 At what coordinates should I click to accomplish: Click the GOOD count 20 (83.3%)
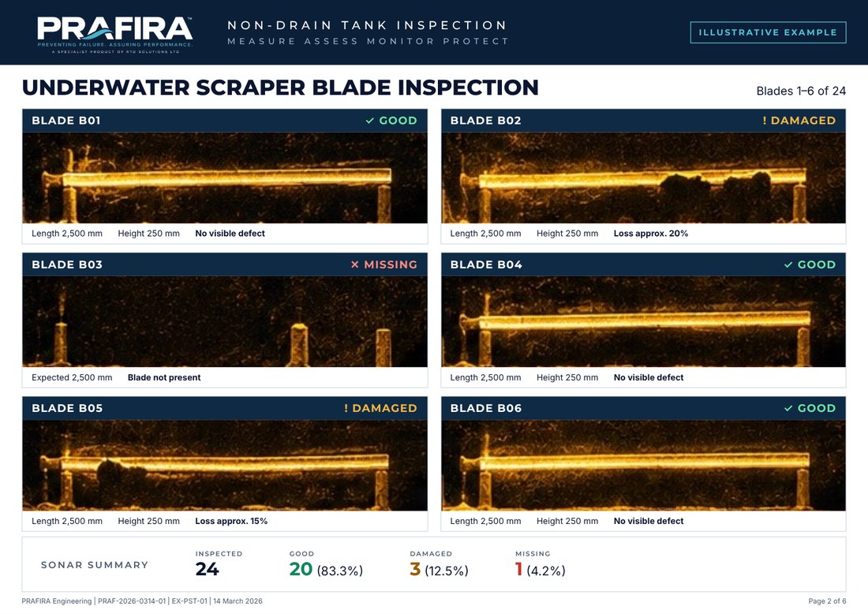326,569
